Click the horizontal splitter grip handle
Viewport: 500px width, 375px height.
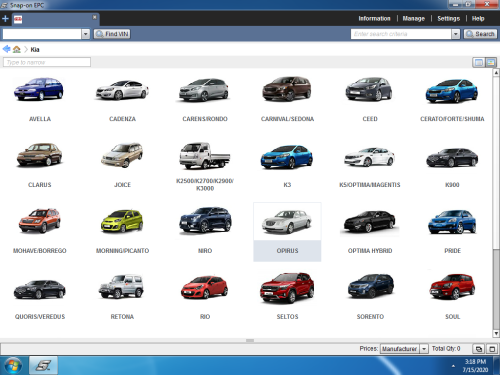pyautogui.click(x=250, y=340)
